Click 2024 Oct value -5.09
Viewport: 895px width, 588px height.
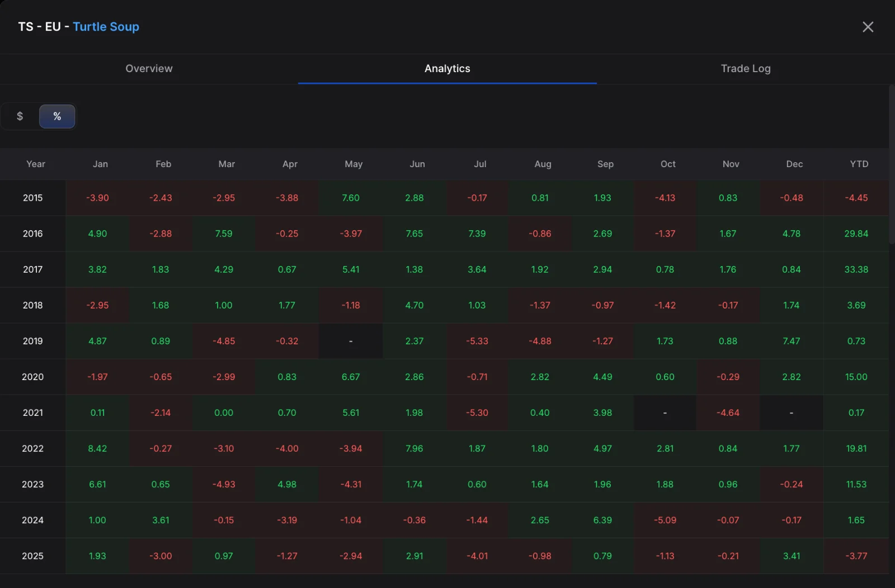[665, 520]
